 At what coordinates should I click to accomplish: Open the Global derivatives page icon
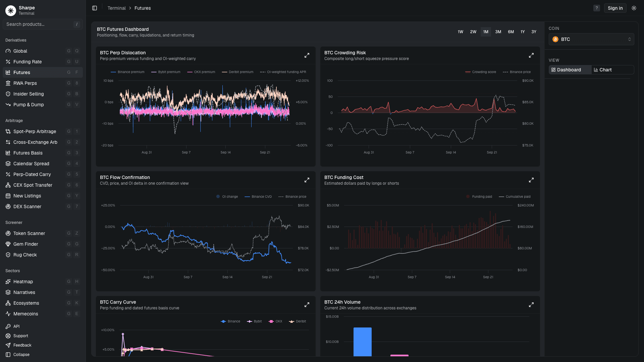(x=8, y=51)
